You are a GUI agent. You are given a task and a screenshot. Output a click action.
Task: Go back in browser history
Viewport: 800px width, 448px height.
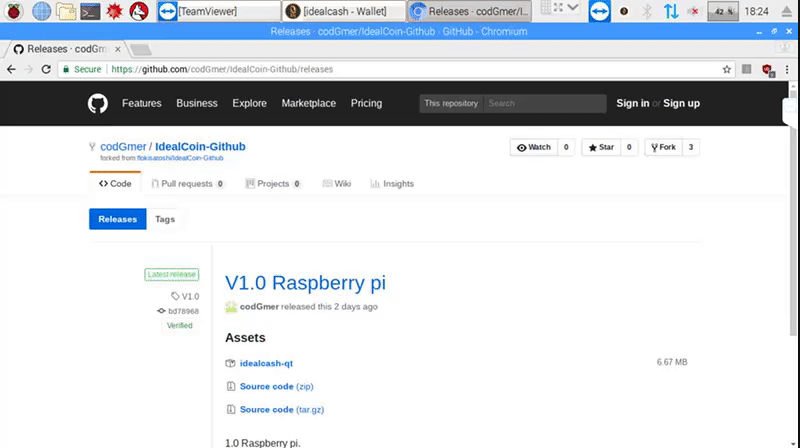coord(11,69)
